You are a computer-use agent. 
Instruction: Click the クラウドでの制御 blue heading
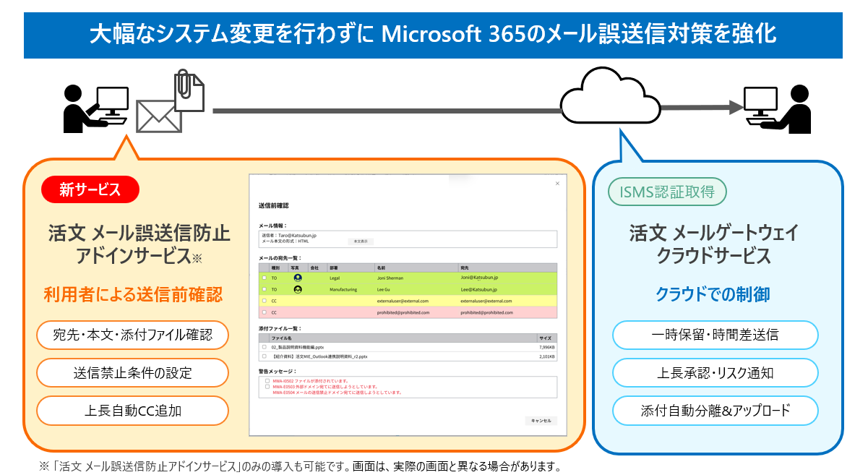tap(713, 294)
